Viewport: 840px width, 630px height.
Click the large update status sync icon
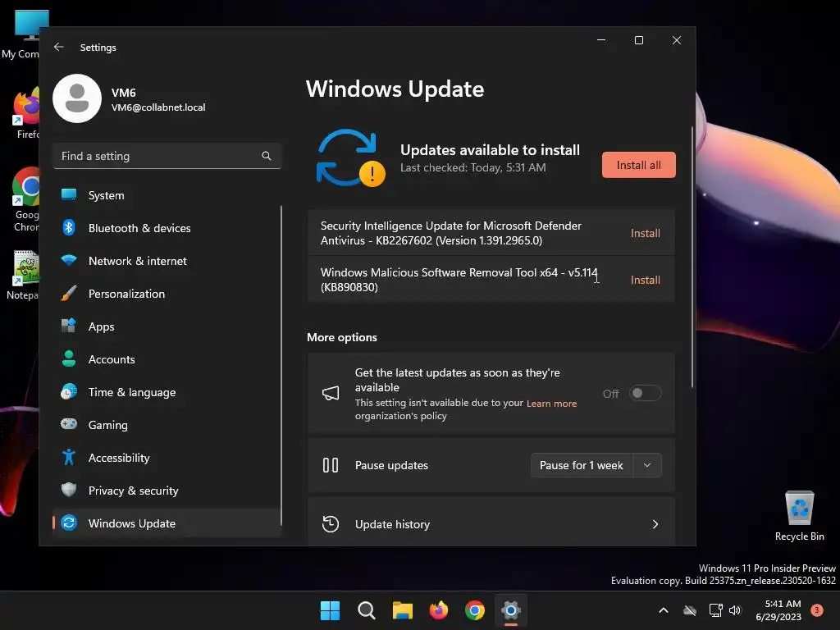coord(350,158)
